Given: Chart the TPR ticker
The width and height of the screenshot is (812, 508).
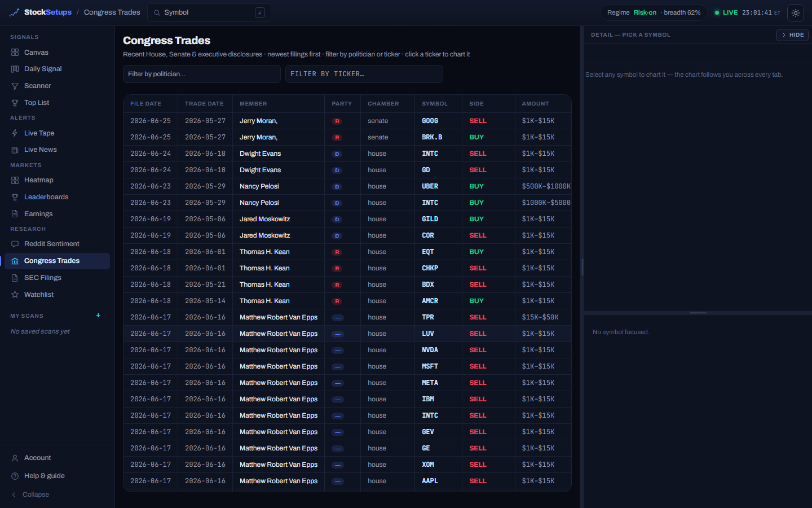Looking at the screenshot, I should (x=428, y=317).
